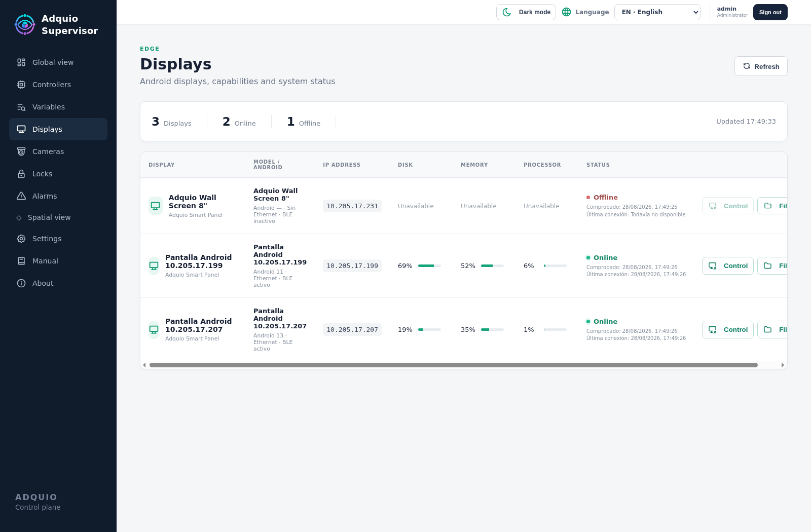Open the Settings page

coord(58,239)
